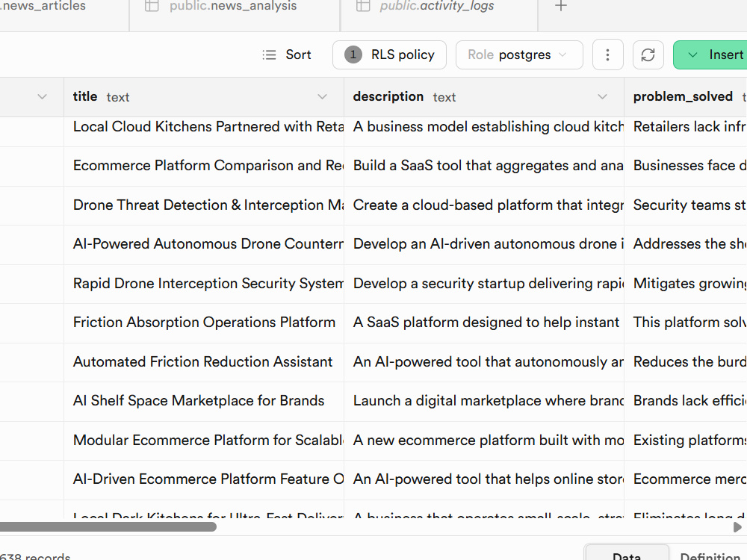Select description 'An AI-powered tool that helps online stor'
Image resolution: width=747 pixels, height=560 pixels.
coord(484,479)
